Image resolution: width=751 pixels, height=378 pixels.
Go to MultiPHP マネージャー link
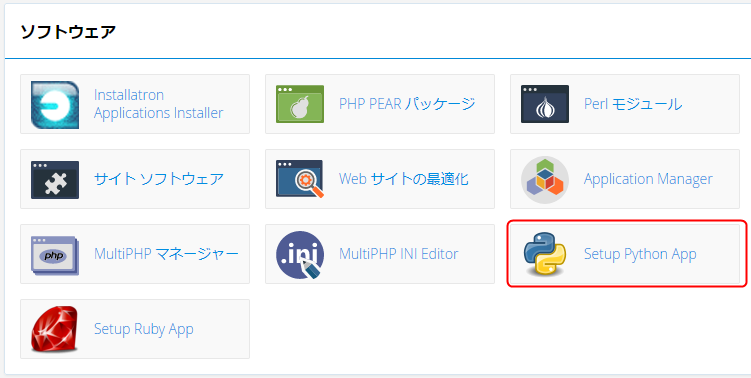[x=166, y=253]
